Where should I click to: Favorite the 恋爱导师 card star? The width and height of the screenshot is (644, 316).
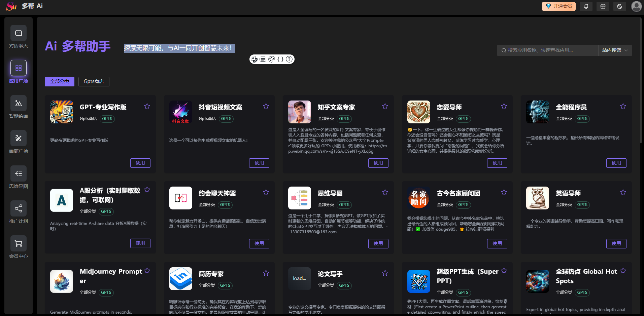[504, 106]
